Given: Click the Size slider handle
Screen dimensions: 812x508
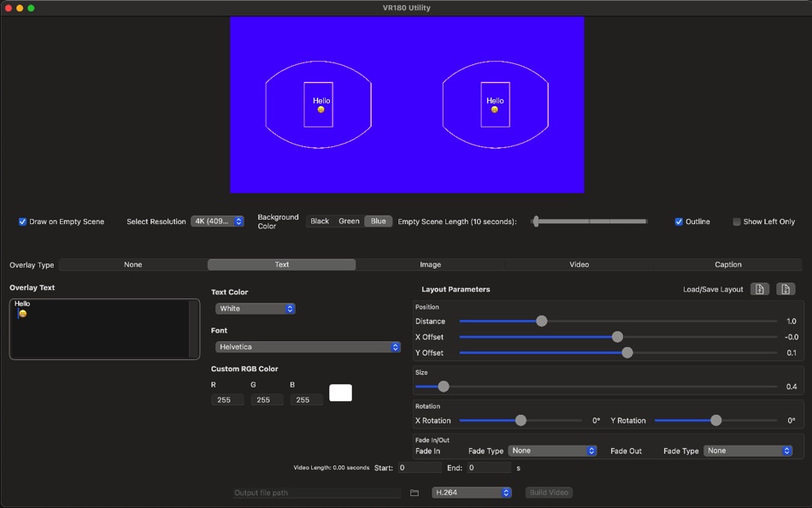Looking at the screenshot, I should 444,387.
